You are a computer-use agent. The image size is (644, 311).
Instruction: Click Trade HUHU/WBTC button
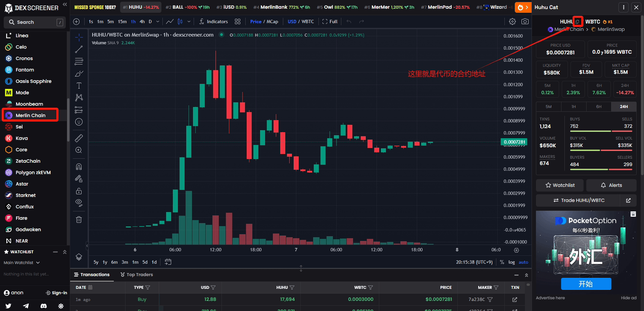tap(579, 200)
